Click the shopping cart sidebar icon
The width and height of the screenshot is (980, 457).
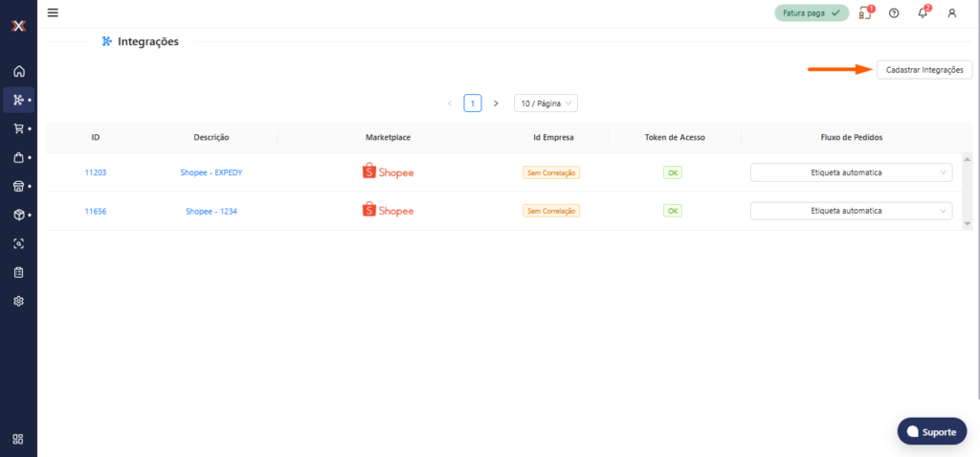coord(18,128)
